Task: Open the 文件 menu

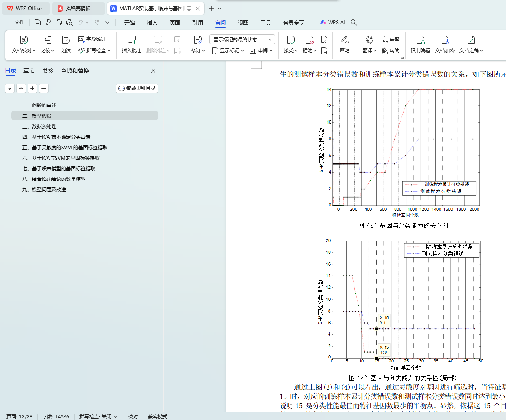Action: click(16, 22)
